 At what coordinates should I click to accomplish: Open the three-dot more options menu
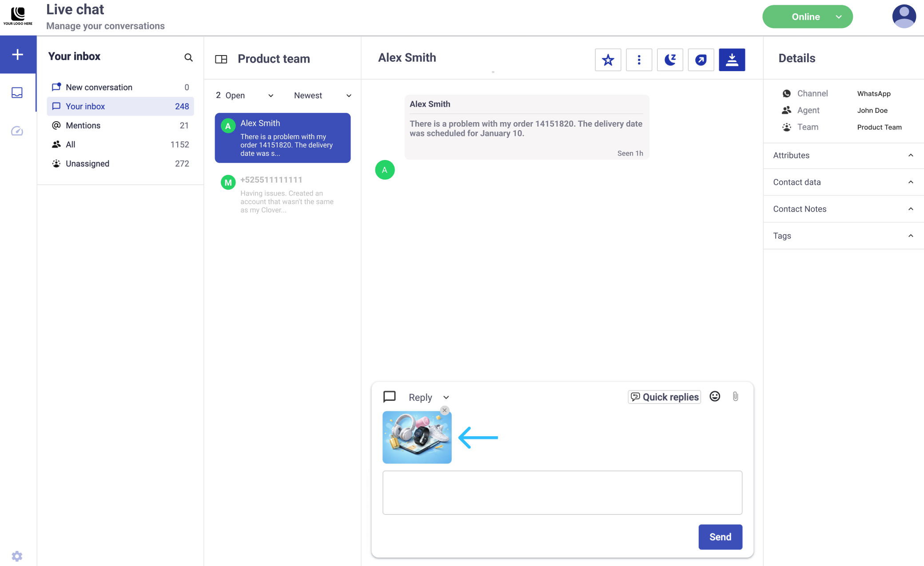639,60
